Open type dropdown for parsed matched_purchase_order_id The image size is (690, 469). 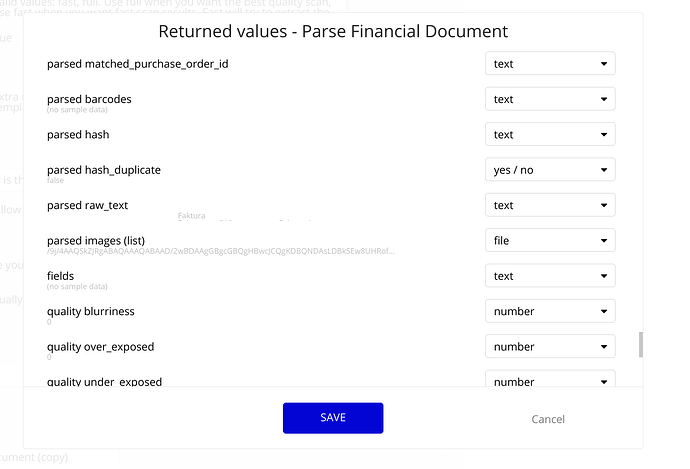[x=550, y=64]
